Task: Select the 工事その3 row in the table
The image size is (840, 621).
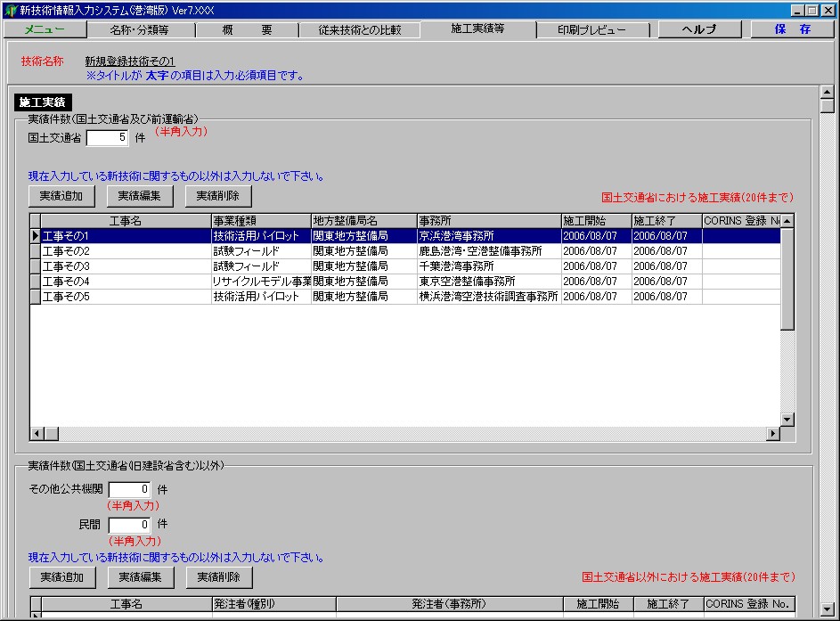Action: click(x=125, y=266)
